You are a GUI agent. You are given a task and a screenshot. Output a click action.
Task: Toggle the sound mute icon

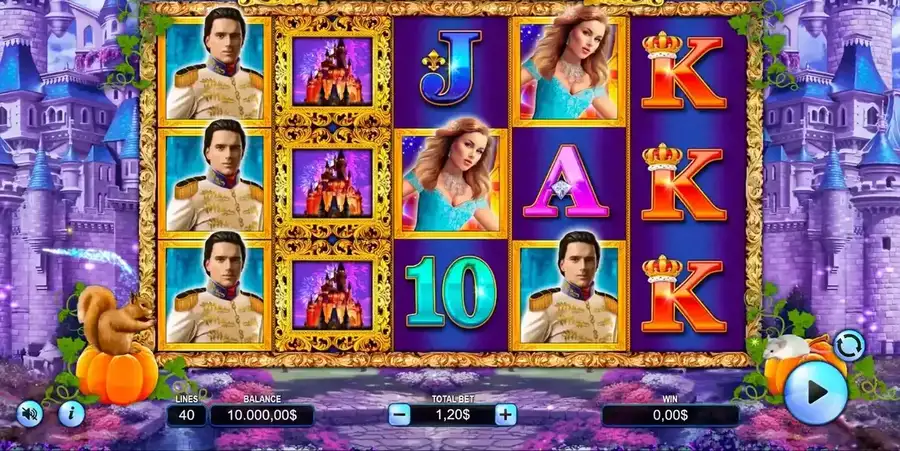pyautogui.click(x=29, y=413)
